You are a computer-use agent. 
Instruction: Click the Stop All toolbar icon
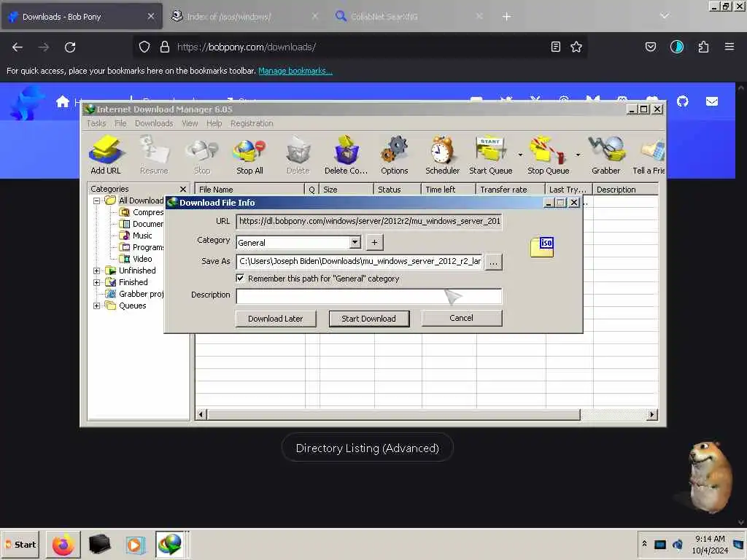[x=249, y=155]
